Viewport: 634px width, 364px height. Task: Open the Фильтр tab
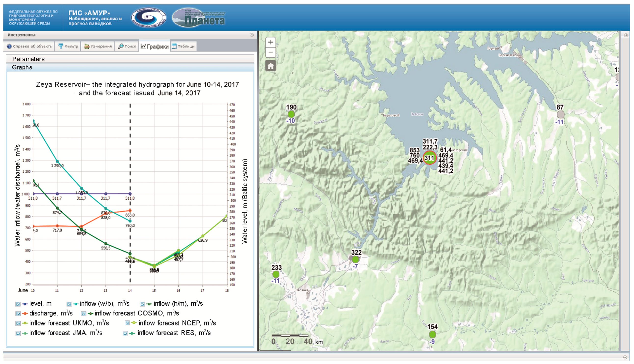point(68,46)
